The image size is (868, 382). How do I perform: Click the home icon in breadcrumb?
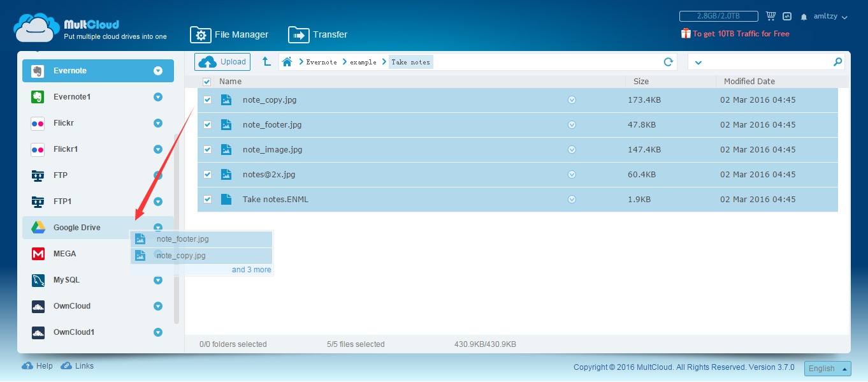(x=287, y=62)
